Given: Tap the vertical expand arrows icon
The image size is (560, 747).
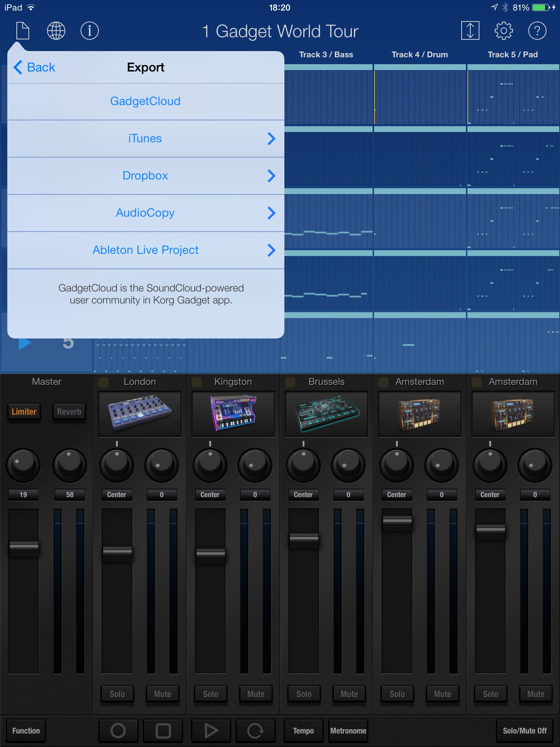Looking at the screenshot, I should (470, 31).
